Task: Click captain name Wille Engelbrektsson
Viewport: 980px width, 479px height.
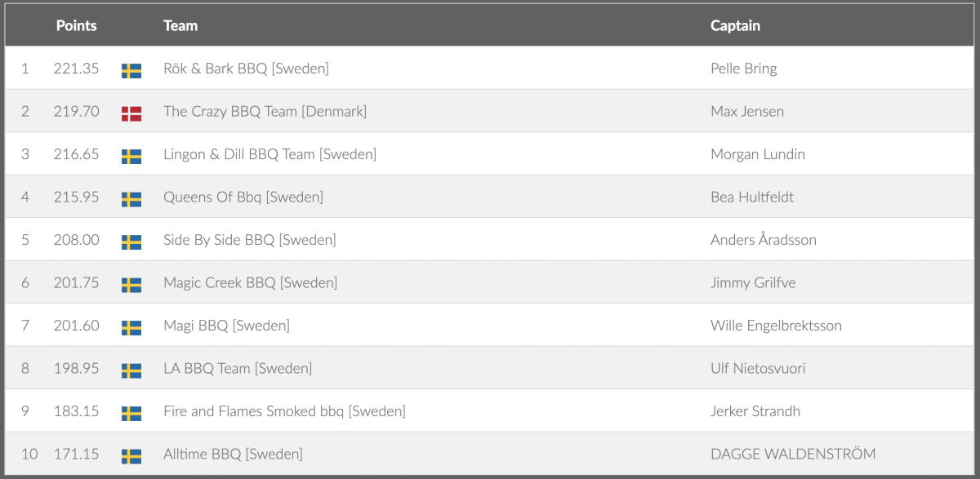Action: point(776,326)
